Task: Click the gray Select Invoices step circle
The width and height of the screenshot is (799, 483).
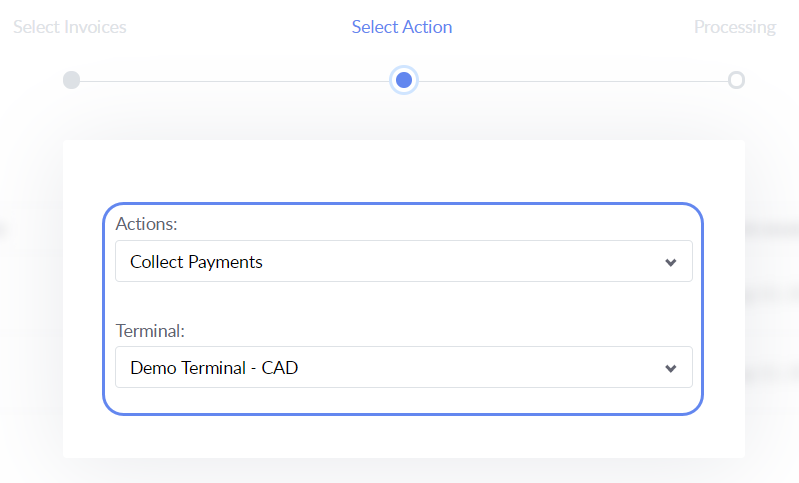Action: click(x=71, y=80)
